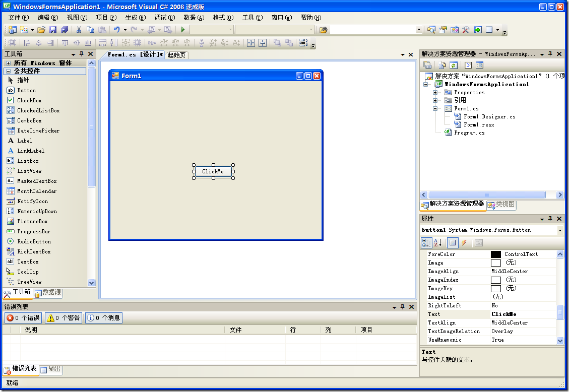Expand the Properties node in solution tree
The width and height of the screenshot is (569, 392).
click(435, 92)
